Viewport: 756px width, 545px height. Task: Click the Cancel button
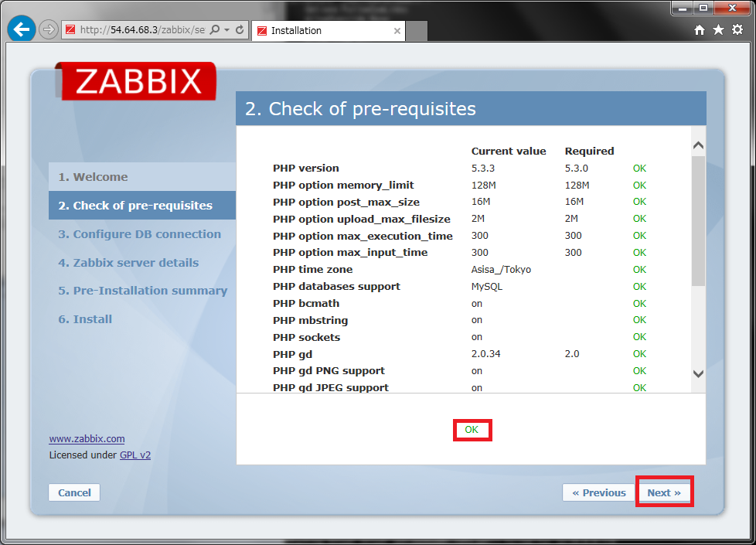tap(74, 492)
